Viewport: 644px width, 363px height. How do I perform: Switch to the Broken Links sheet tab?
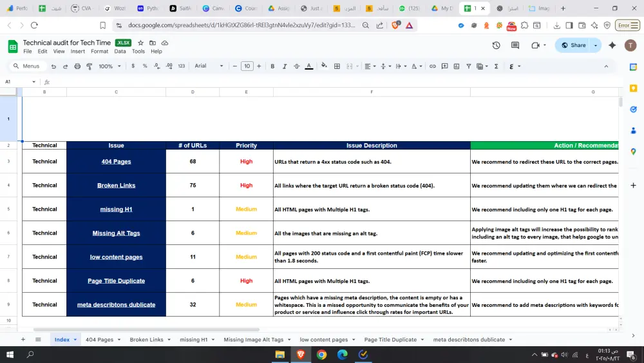pyautogui.click(x=146, y=340)
